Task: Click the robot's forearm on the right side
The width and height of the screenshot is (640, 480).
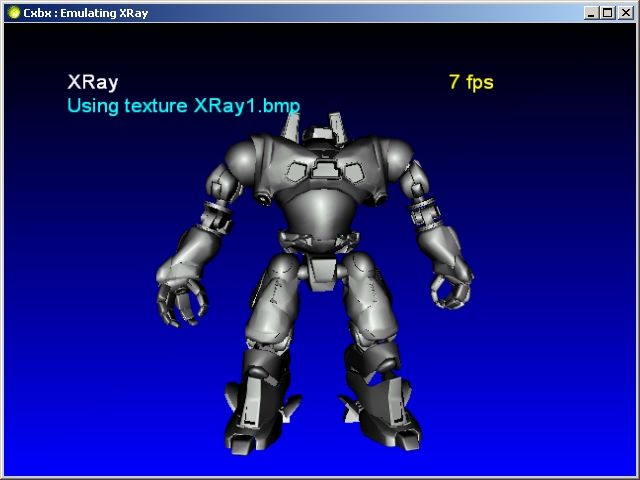Action: (x=440, y=240)
